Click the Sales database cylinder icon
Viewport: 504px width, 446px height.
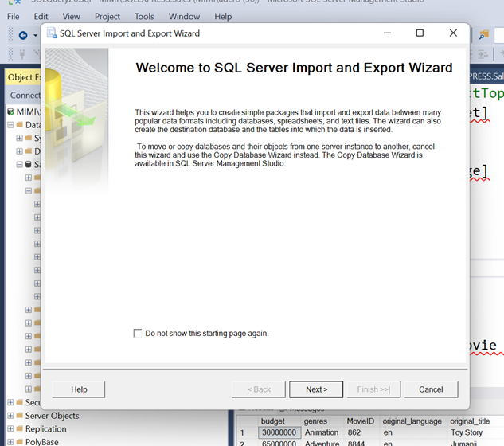click(29, 164)
